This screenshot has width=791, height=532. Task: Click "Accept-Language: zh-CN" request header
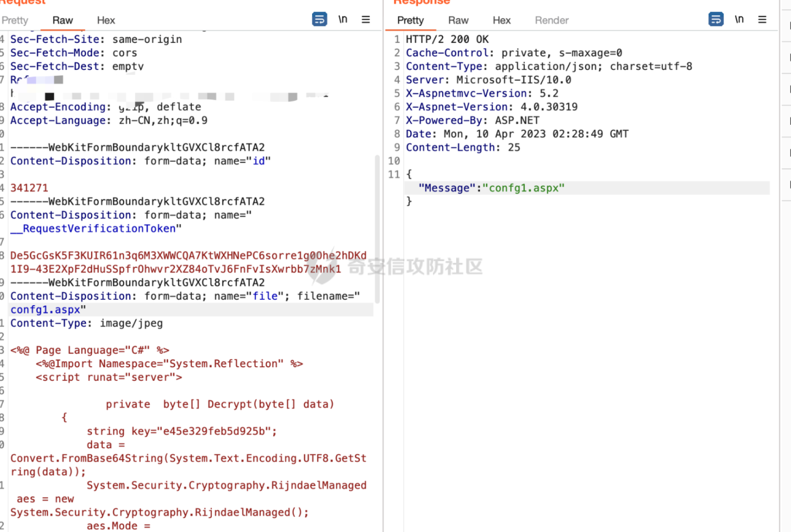point(109,120)
